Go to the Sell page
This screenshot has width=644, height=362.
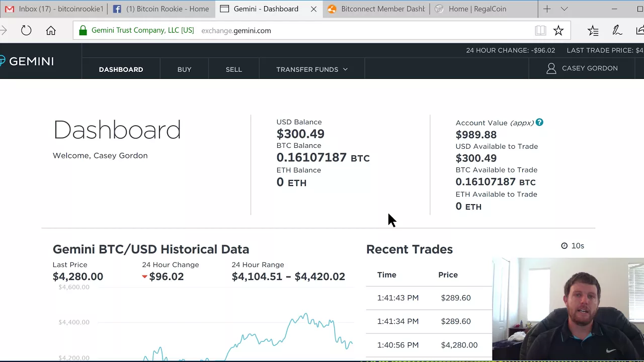pyautogui.click(x=233, y=69)
